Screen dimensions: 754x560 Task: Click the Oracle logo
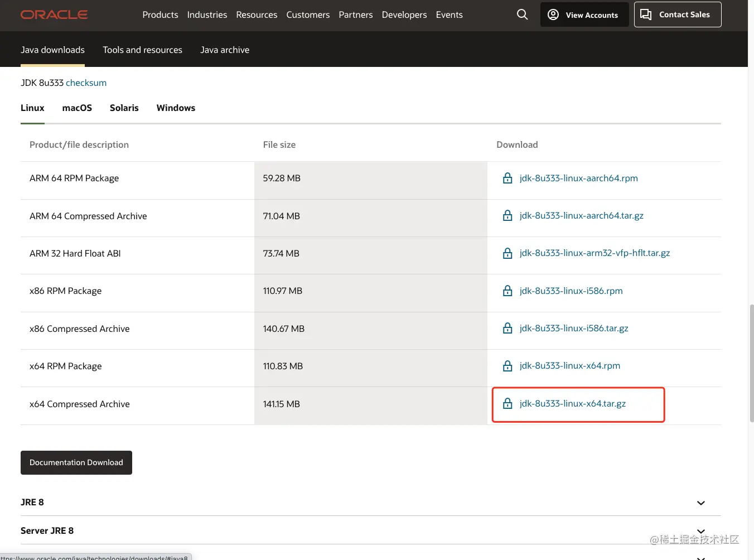click(54, 15)
